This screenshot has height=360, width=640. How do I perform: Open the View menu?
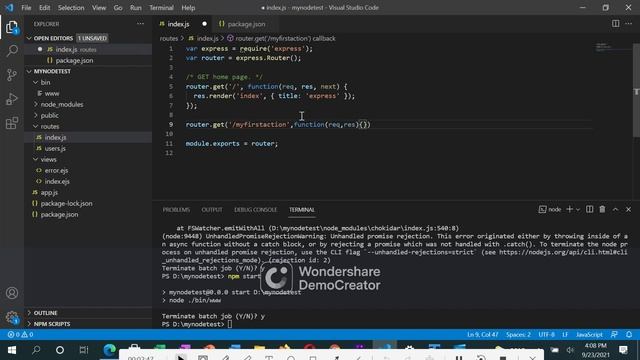click(x=99, y=8)
